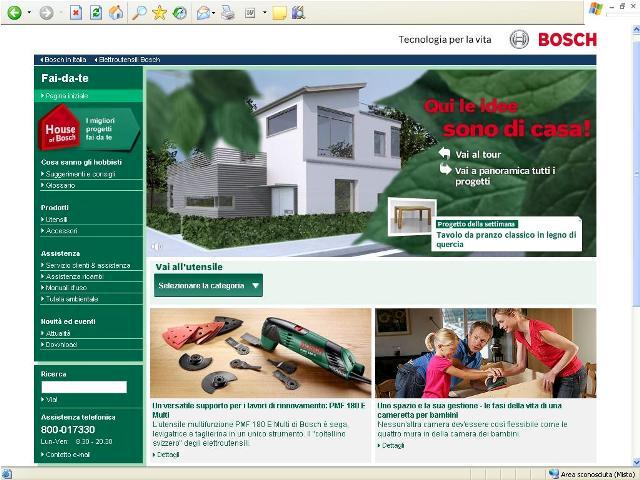
Task: Open the PMF 180 E Multi tool image
Action: tap(261, 353)
